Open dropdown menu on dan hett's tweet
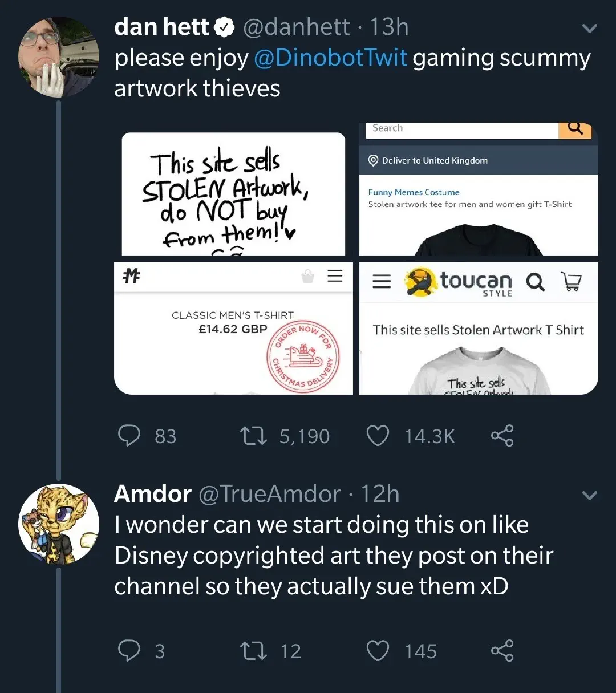Screen dimensions: 616x693 click(589, 28)
